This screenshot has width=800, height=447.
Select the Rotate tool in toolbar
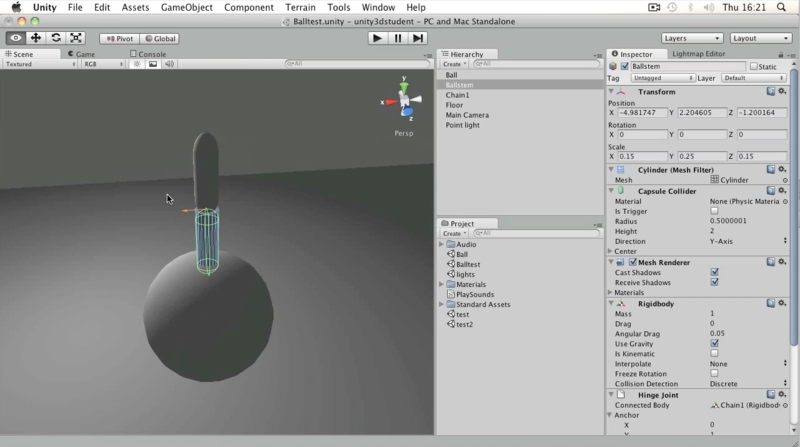(x=56, y=38)
